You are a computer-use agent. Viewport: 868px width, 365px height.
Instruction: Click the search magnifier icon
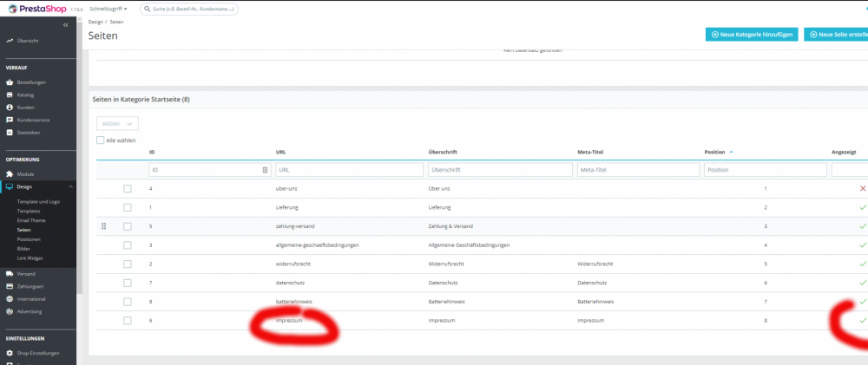[x=148, y=9]
